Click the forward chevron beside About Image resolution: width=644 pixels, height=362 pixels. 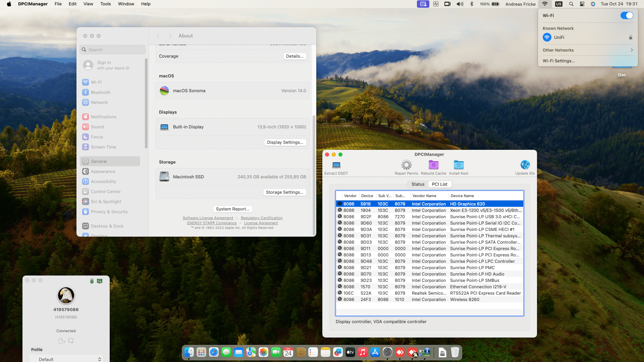point(170,36)
